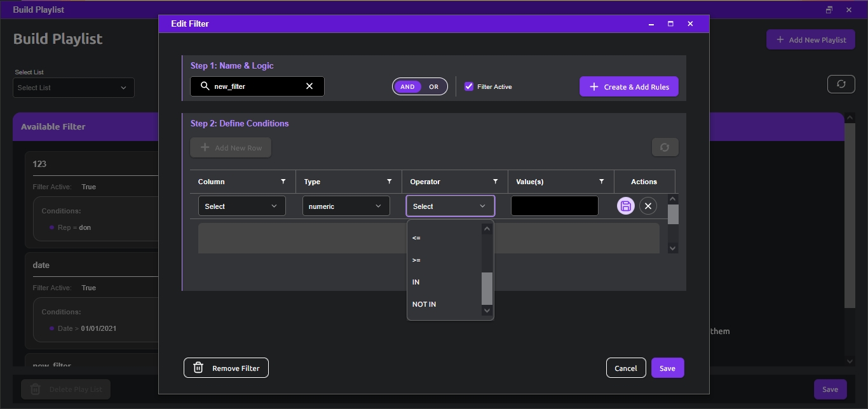Click the plus icon on Add New Playlist
Image resolution: width=868 pixels, height=409 pixels.
pos(780,39)
